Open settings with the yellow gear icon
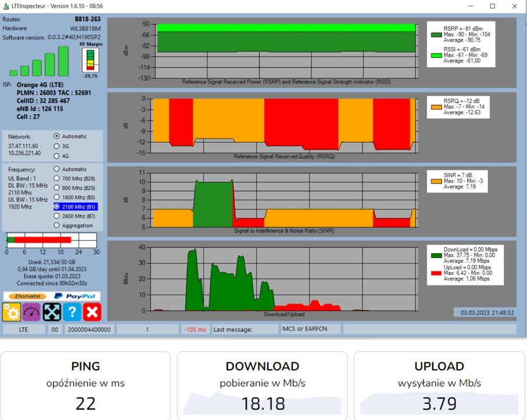Viewport: 527px width, 420px height. (12, 312)
